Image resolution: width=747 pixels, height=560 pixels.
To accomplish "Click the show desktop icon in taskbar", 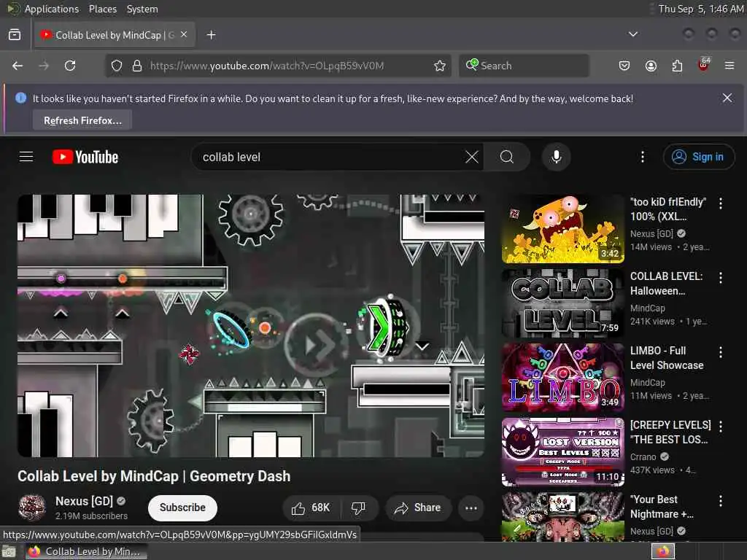I will point(9,551).
